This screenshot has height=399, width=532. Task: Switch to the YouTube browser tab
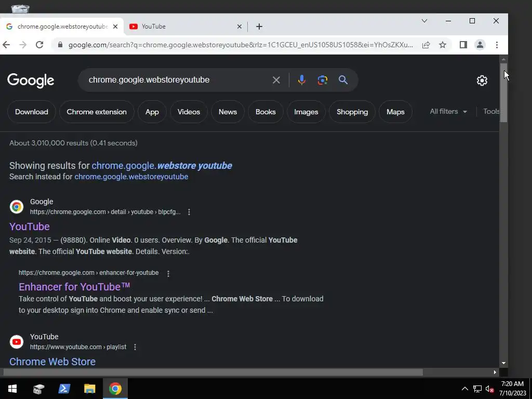pyautogui.click(x=185, y=26)
